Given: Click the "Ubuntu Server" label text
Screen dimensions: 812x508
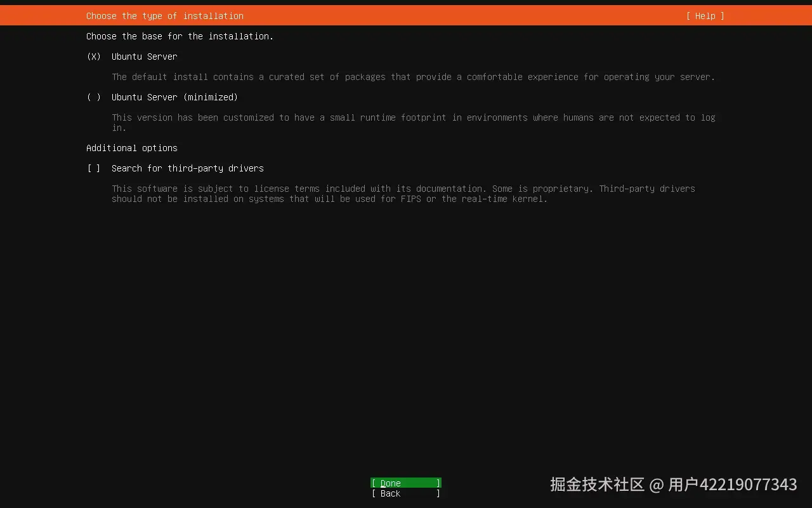Looking at the screenshot, I should coord(144,57).
